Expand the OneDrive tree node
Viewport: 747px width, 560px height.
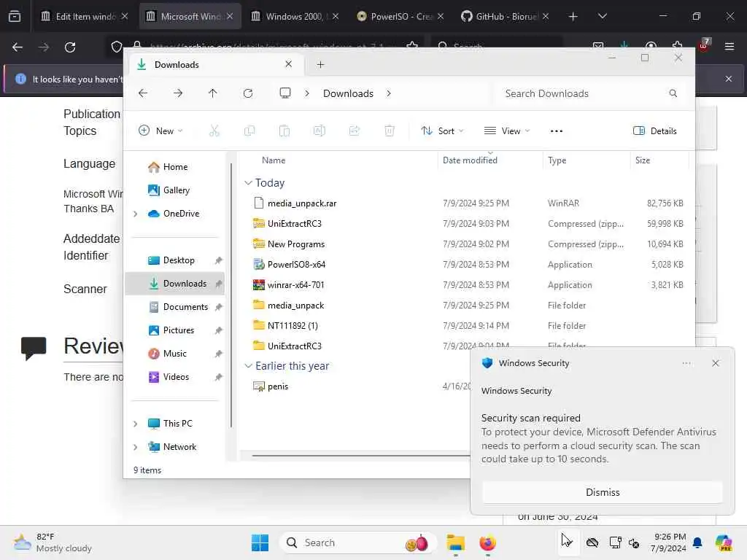coord(135,214)
